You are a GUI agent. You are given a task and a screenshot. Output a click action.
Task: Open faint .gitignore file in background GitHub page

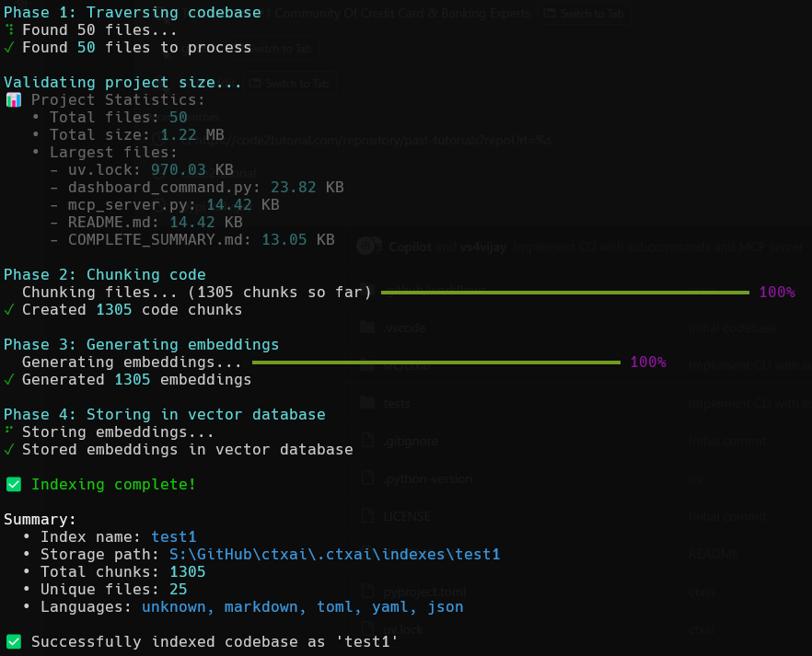[411, 442]
